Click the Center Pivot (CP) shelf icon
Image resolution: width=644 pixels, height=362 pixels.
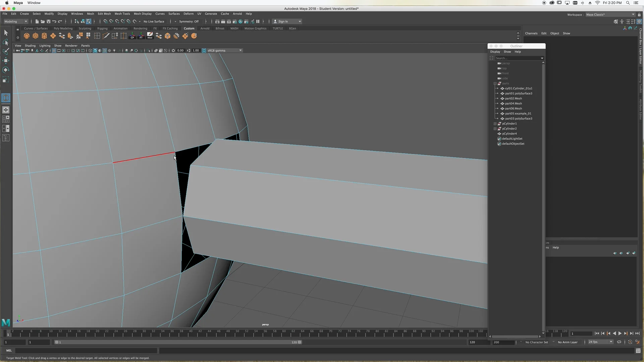(132, 36)
